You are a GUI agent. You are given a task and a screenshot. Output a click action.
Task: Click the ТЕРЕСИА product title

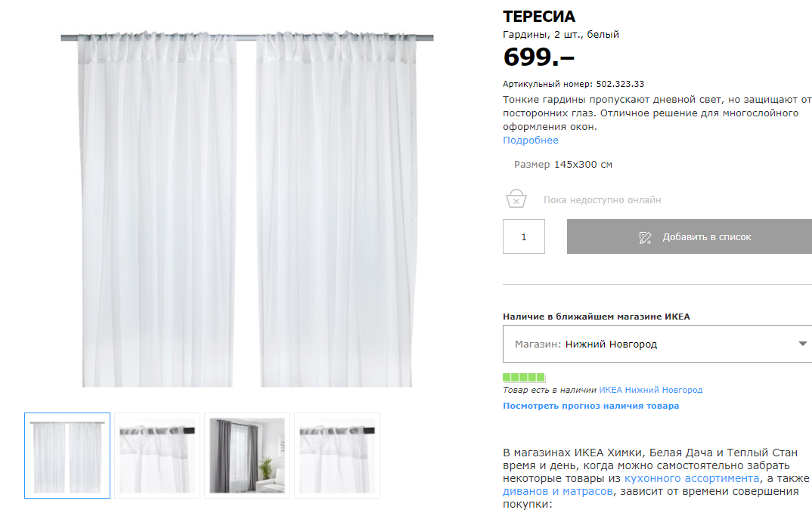tap(539, 17)
